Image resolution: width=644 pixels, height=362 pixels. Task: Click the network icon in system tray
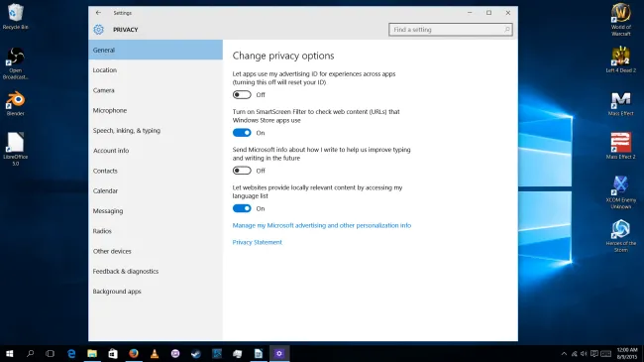point(575,354)
